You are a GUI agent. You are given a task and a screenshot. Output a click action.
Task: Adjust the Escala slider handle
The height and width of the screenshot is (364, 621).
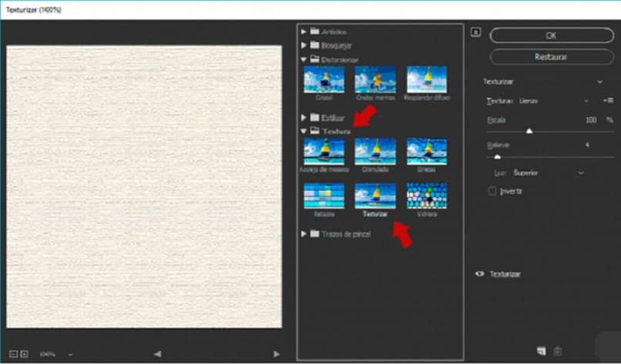(529, 131)
